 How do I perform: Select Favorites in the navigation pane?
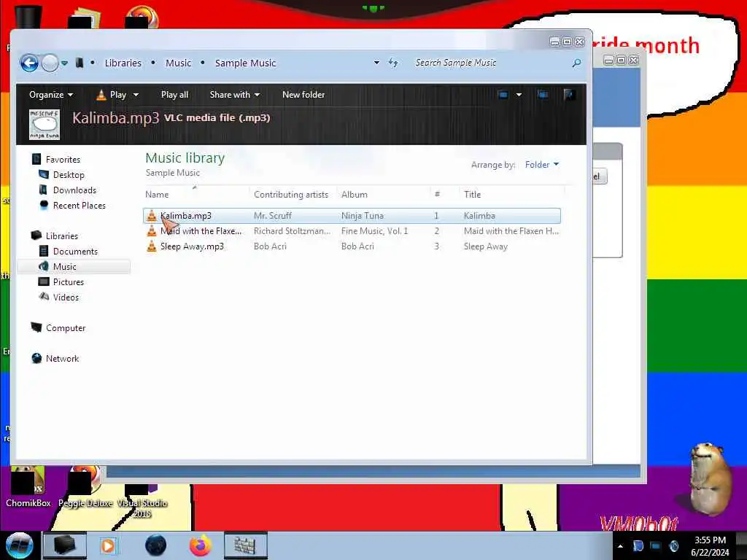[x=63, y=160]
